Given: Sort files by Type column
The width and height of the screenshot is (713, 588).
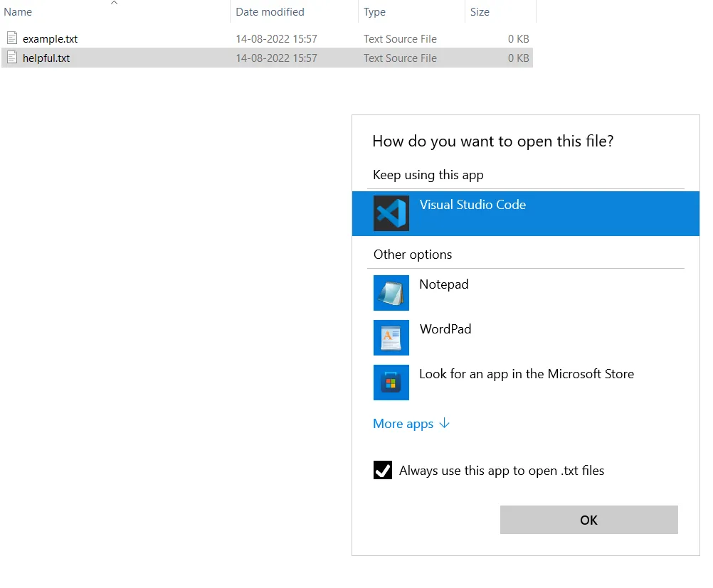Looking at the screenshot, I should click(374, 12).
